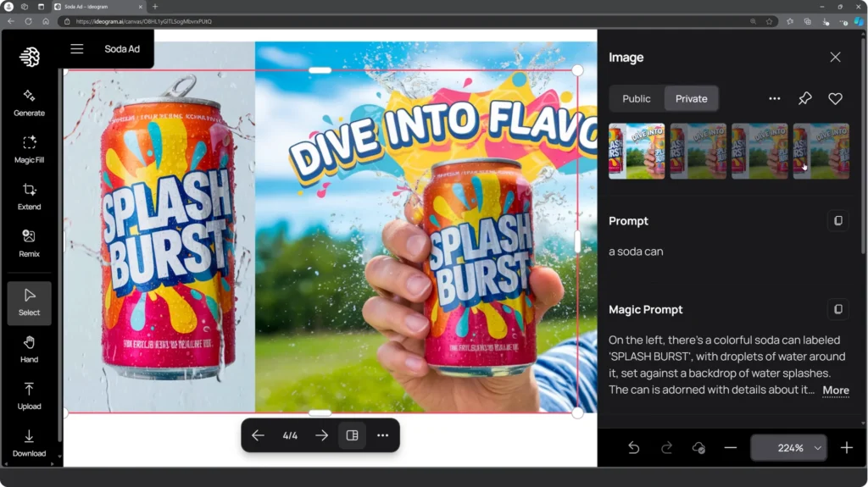Select the fourth image variation thumbnail
868x487 pixels.
pyautogui.click(x=821, y=151)
